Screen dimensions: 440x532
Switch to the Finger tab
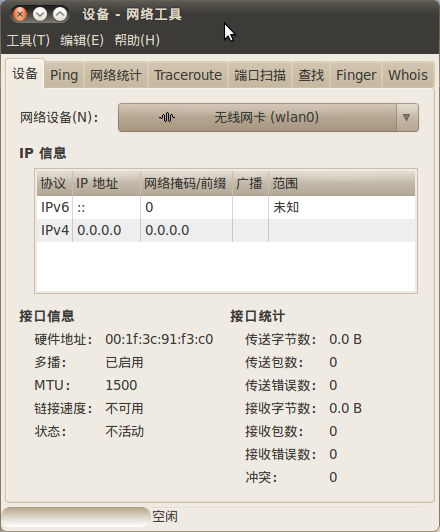click(x=356, y=75)
